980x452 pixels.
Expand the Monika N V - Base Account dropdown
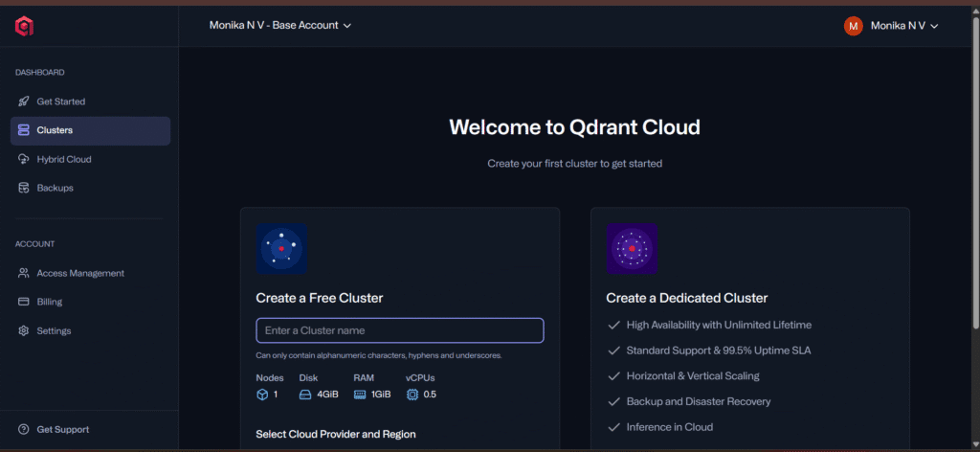[280, 26]
